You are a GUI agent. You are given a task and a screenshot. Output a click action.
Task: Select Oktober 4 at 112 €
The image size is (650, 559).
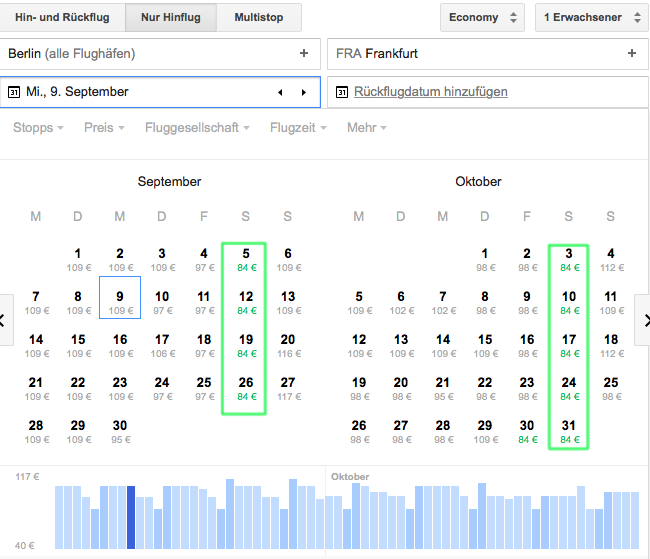(x=611, y=260)
